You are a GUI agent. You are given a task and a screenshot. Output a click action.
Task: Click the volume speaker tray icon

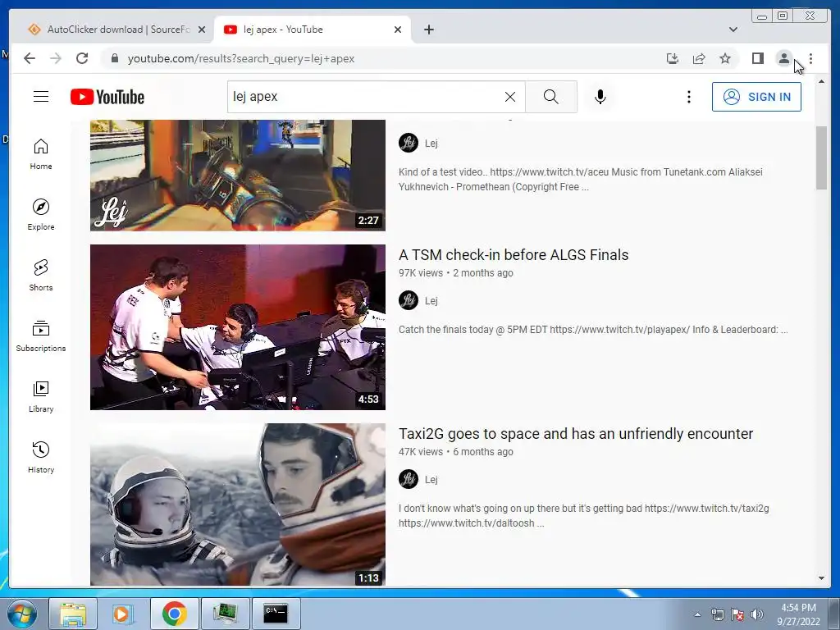757,614
